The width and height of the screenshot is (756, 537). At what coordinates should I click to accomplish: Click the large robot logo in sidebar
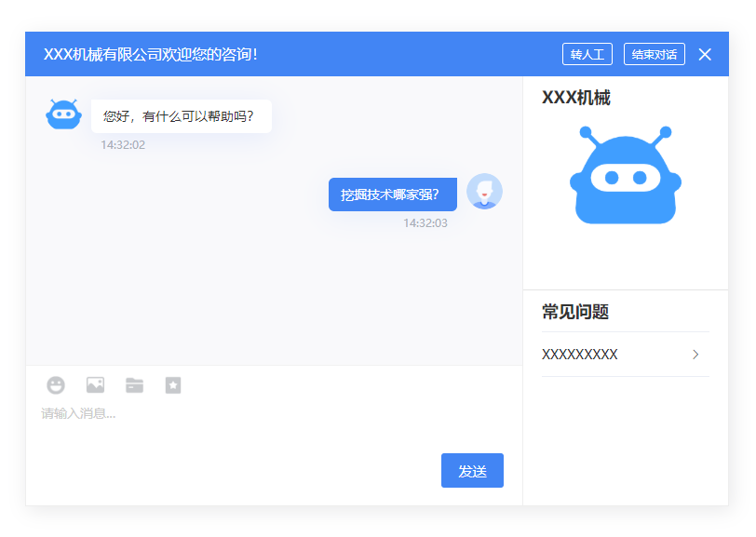[x=625, y=176]
